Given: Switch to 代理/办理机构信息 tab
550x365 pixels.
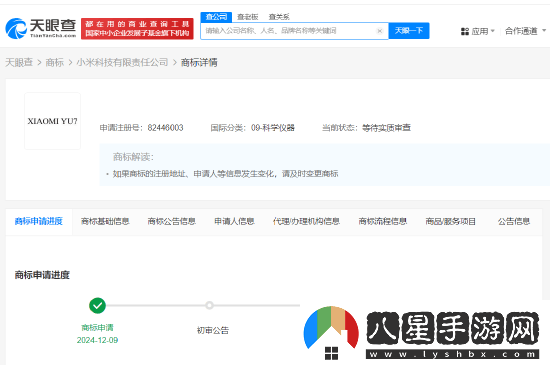Looking at the screenshot, I should (306, 221).
